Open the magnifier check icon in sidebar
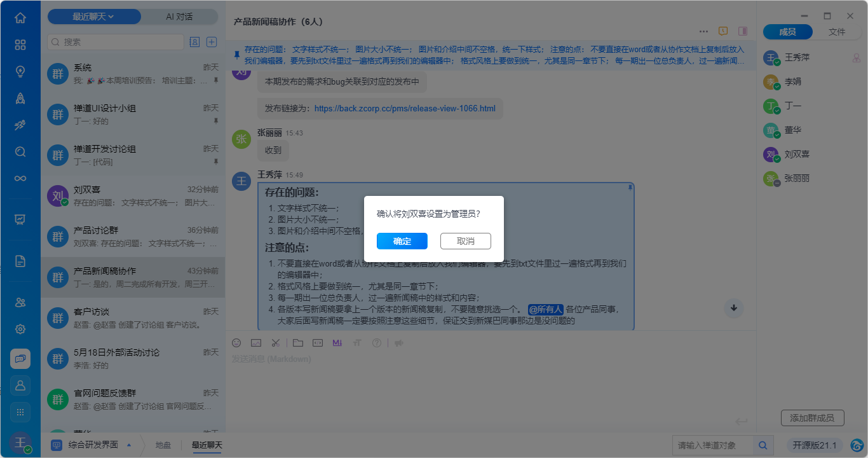This screenshot has width=868, height=458. pyautogui.click(x=20, y=151)
